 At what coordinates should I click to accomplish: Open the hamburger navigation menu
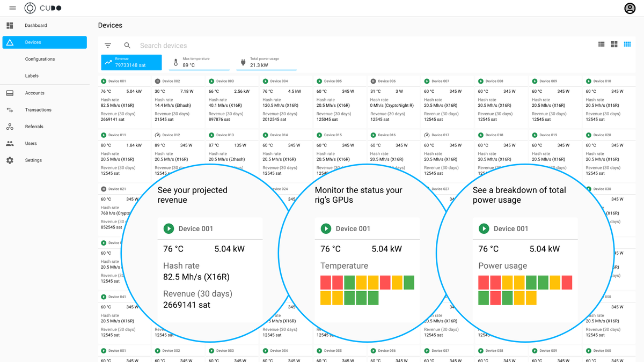[12, 8]
